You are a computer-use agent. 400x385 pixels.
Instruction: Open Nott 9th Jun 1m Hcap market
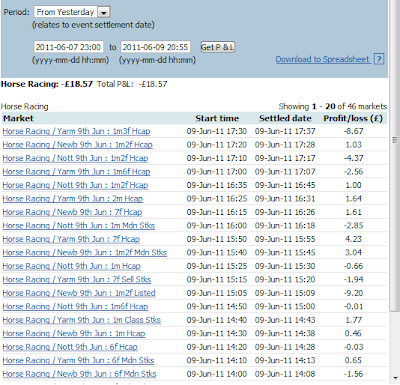coord(71,266)
